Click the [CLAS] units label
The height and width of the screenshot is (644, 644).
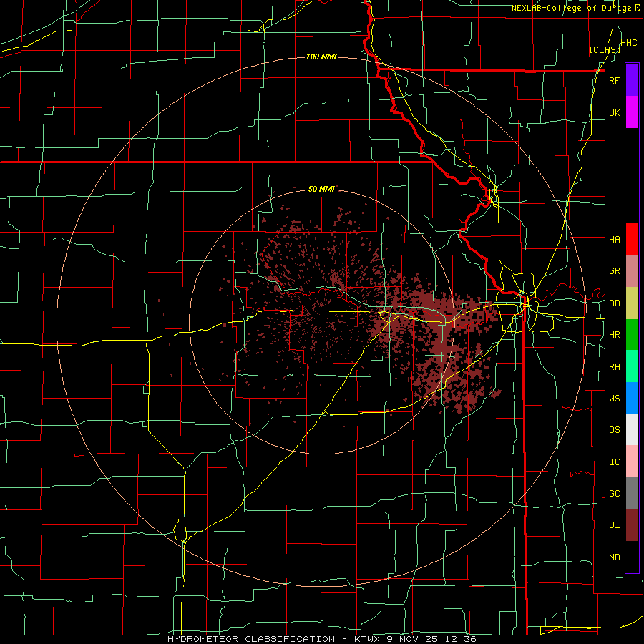click(604, 50)
